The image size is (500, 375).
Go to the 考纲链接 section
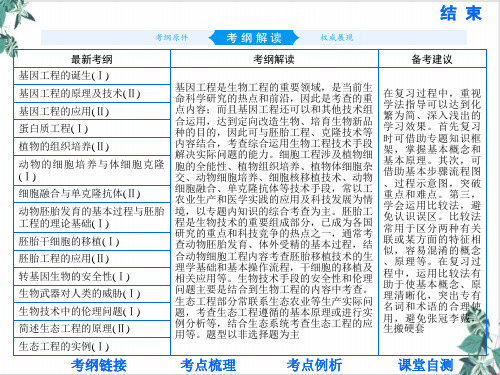pos(99,365)
